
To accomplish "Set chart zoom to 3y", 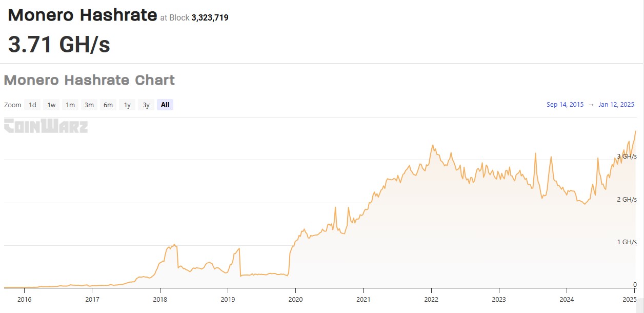I will tap(146, 105).
